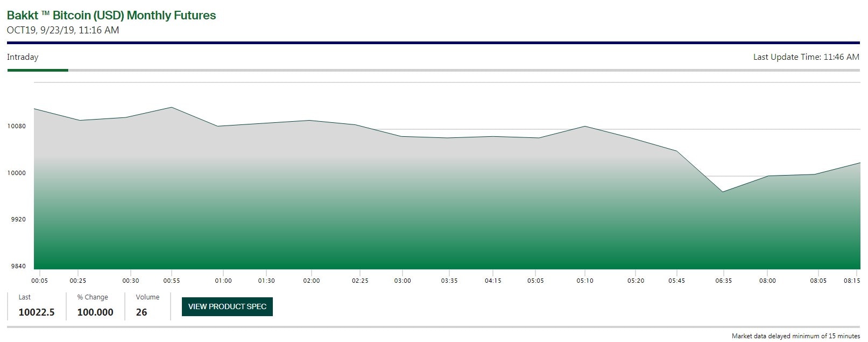The height and width of the screenshot is (342, 868).
Task: Click the % Change value 100.000
Action: (x=95, y=312)
